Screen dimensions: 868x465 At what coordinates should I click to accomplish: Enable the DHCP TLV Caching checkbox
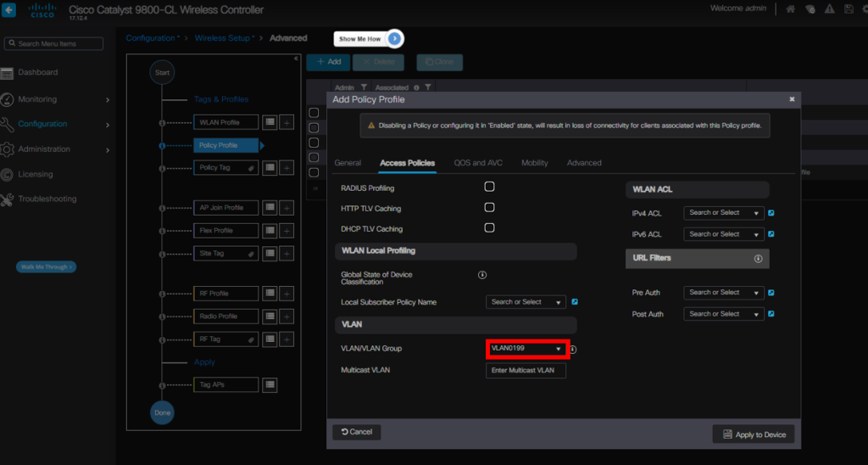pos(489,227)
